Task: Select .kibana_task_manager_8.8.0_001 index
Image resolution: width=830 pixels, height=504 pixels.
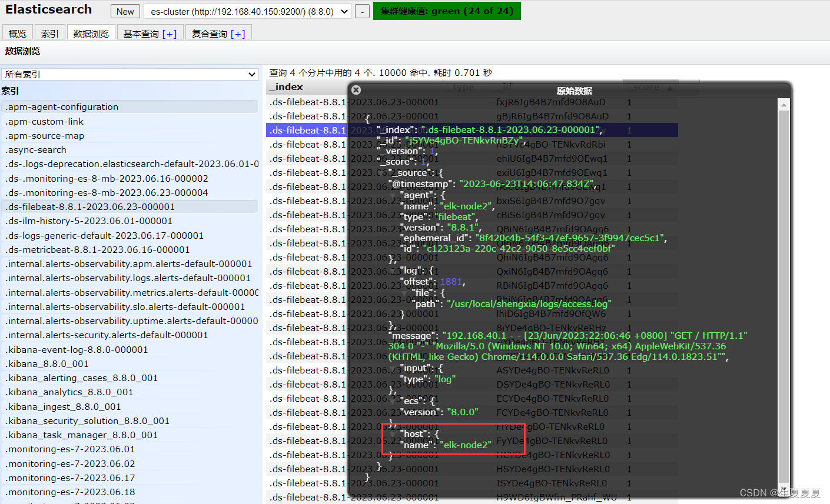Action: coord(130,435)
